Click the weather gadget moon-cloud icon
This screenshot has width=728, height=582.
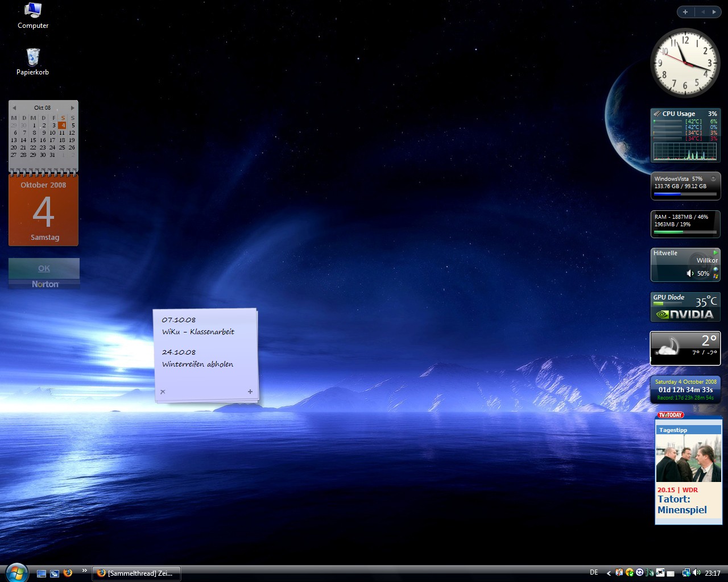pyautogui.click(x=668, y=346)
